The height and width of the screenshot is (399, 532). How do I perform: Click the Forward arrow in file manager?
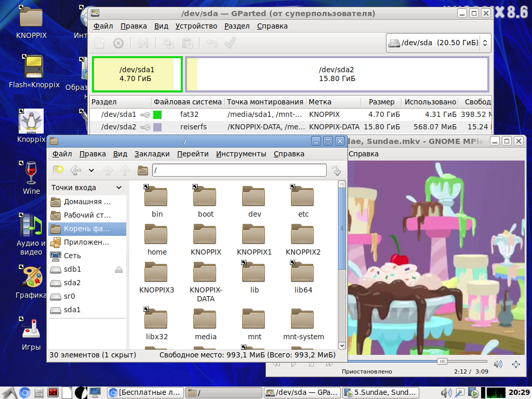pyautogui.click(x=108, y=170)
